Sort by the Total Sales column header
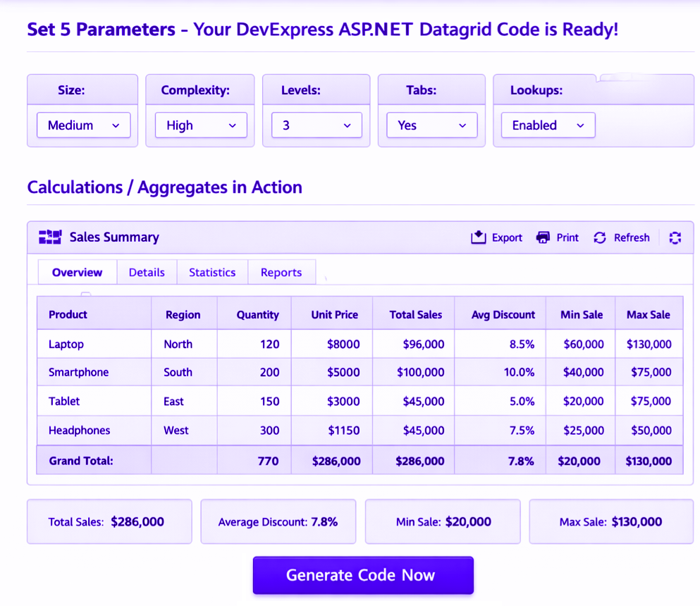The height and width of the screenshot is (606, 700). [415, 315]
